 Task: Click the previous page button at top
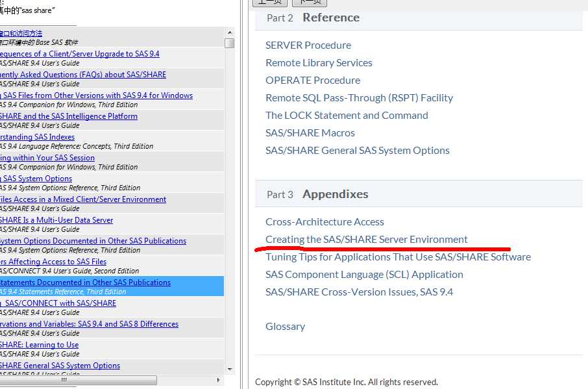click(x=270, y=2)
